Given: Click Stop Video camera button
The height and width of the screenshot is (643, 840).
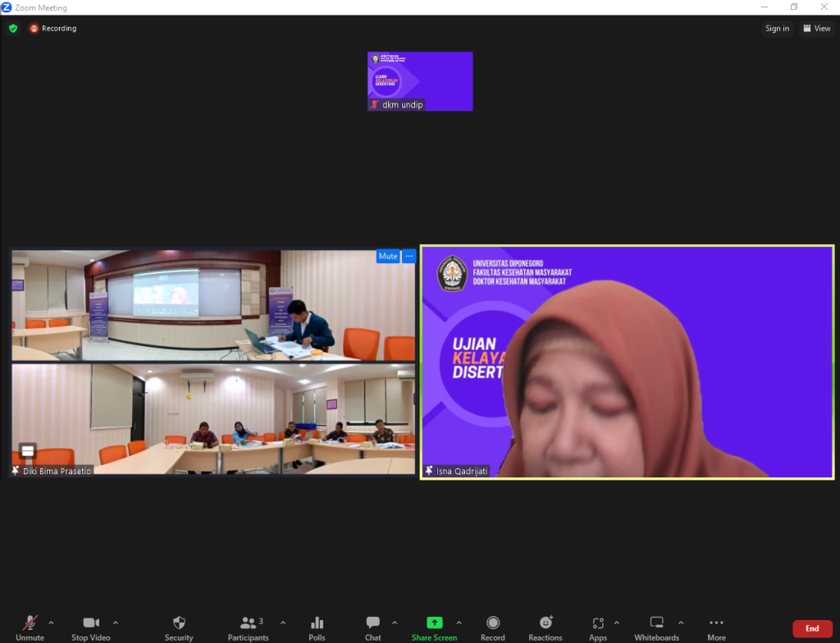Looking at the screenshot, I should (90, 627).
